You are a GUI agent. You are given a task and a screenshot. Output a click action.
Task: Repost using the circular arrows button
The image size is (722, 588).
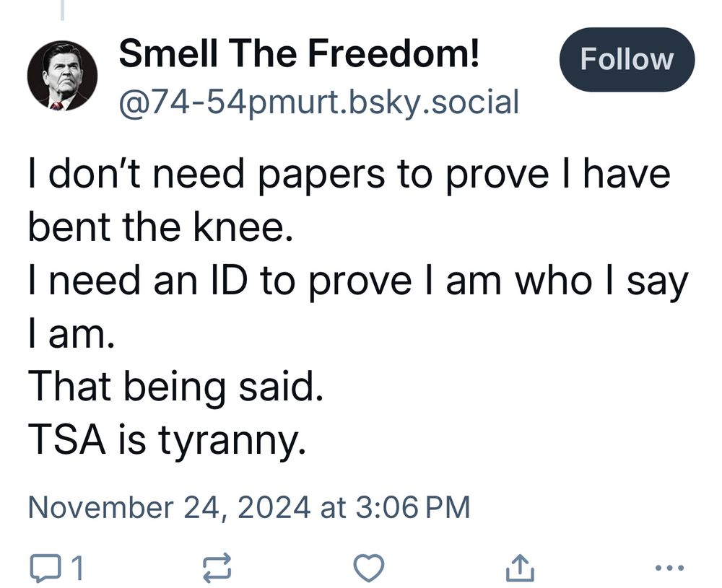(x=217, y=568)
